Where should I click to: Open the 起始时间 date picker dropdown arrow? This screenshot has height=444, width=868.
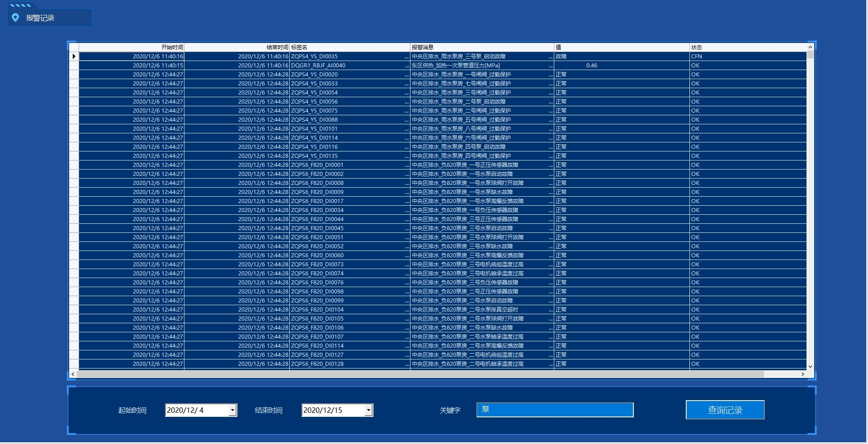tap(232, 410)
